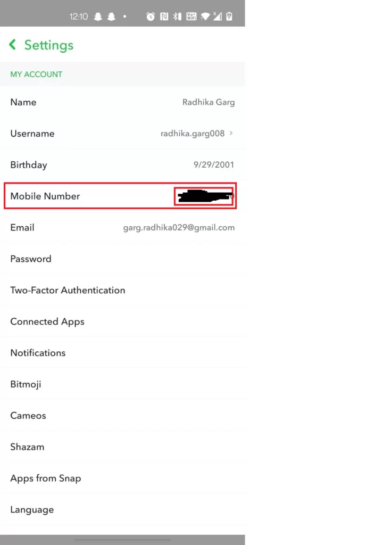Open Bitmoji settings
The width and height of the screenshot is (392, 545).
point(122,384)
